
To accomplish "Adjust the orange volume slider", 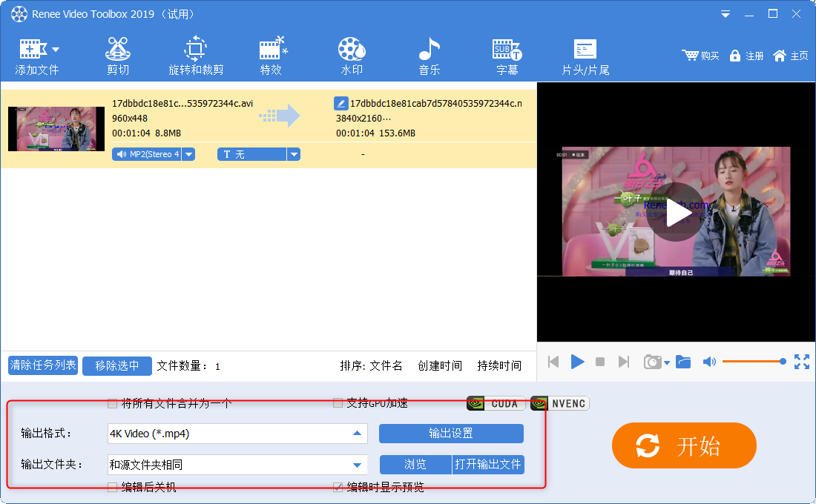I will (x=754, y=362).
